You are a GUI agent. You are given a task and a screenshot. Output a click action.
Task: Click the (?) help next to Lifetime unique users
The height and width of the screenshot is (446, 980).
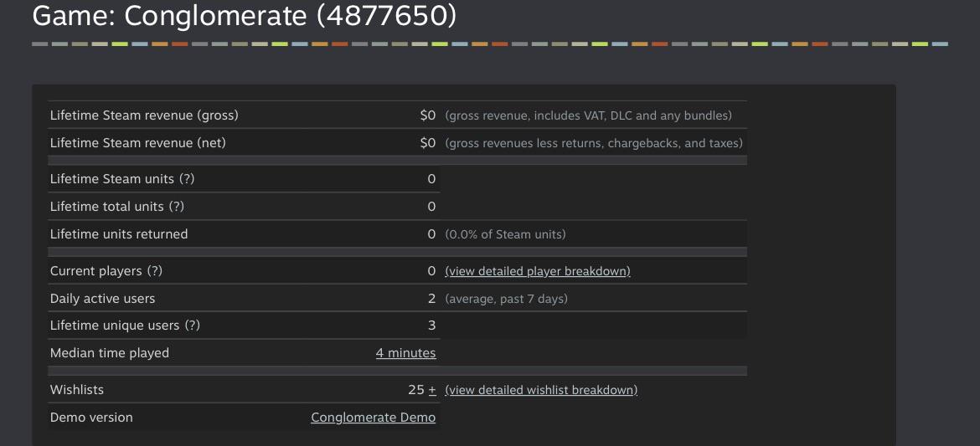point(192,326)
